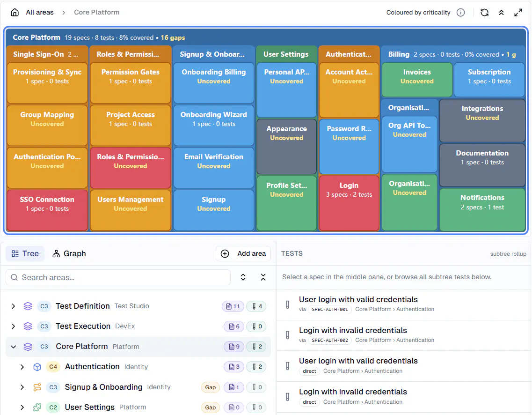Select the red Login treemap tile

349,203
